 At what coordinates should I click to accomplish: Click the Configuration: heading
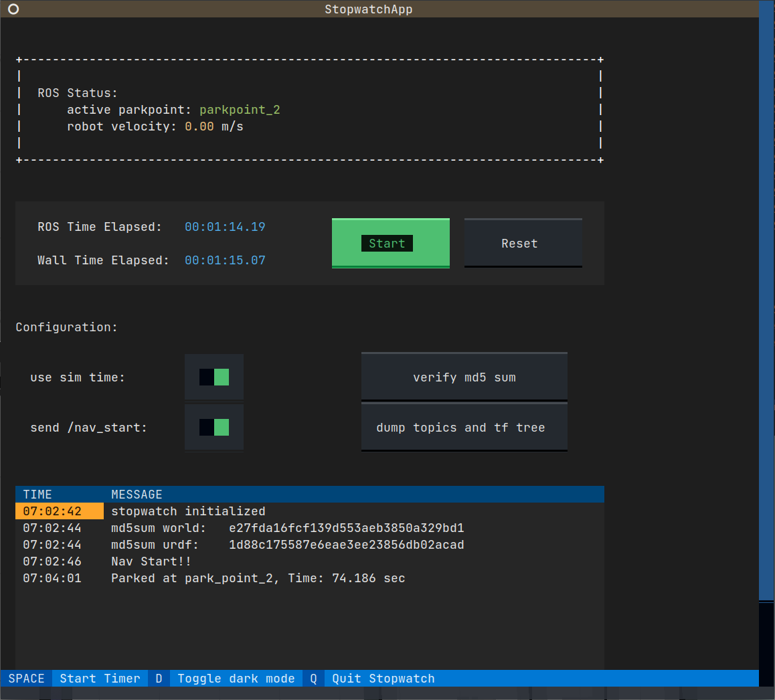click(67, 327)
